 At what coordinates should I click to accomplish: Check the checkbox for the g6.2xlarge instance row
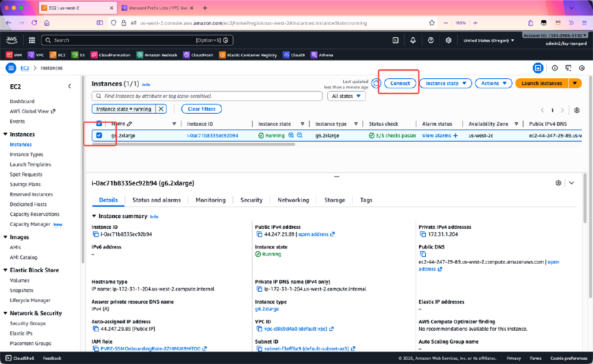(98, 135)
